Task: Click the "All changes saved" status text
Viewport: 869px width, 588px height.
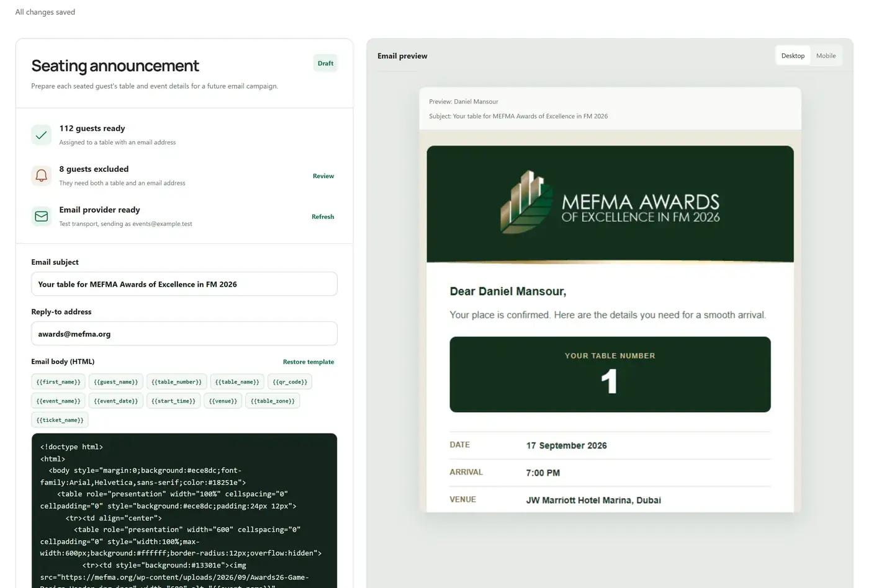Action: pos(45,12)
